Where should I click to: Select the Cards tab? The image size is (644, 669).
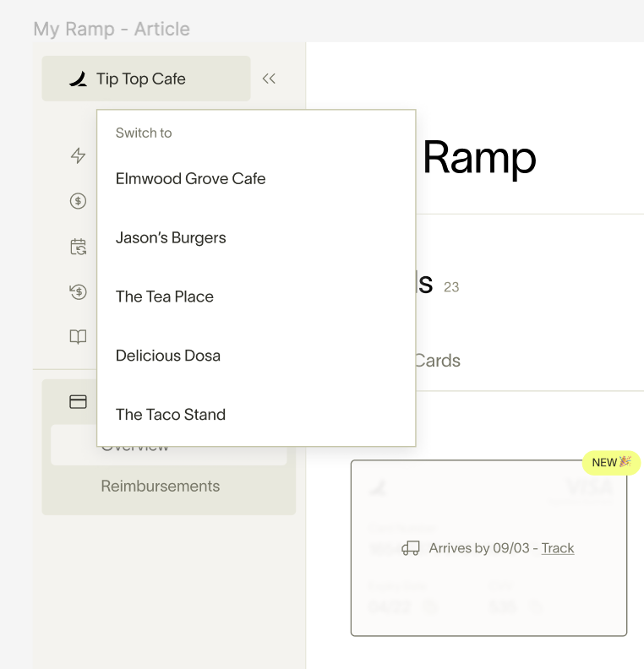(x=437, y=361)
